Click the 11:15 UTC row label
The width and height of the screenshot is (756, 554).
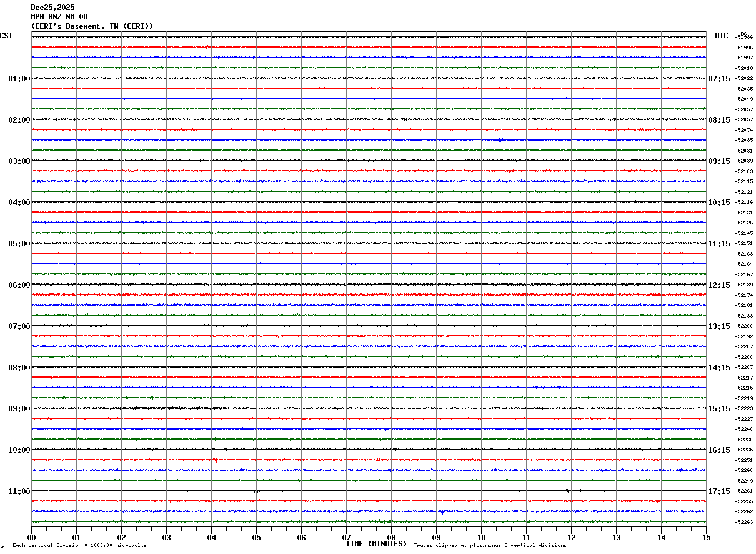(719, 244)
